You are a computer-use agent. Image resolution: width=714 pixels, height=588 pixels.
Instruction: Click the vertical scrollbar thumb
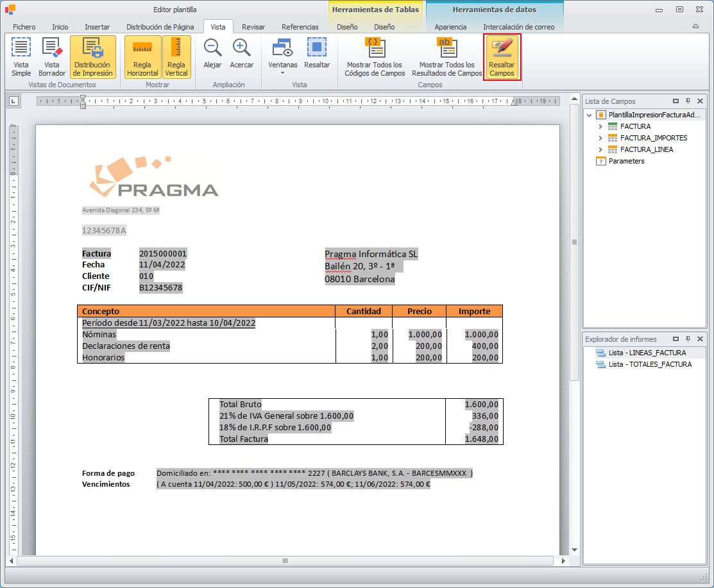pyautogui.click(x=574, y=242)
